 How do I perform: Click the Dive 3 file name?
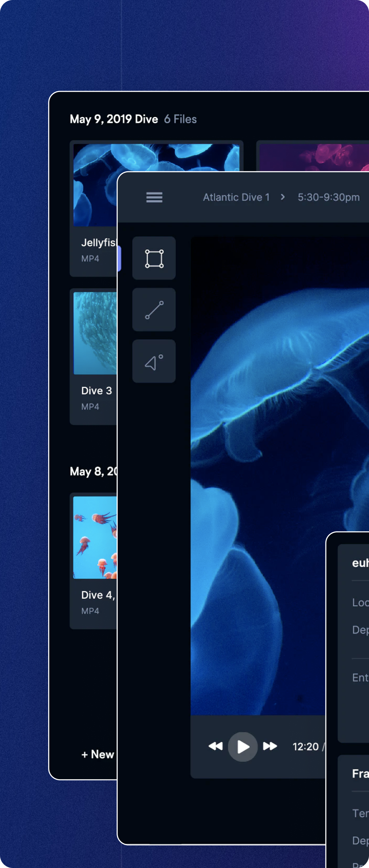(97, 391)
